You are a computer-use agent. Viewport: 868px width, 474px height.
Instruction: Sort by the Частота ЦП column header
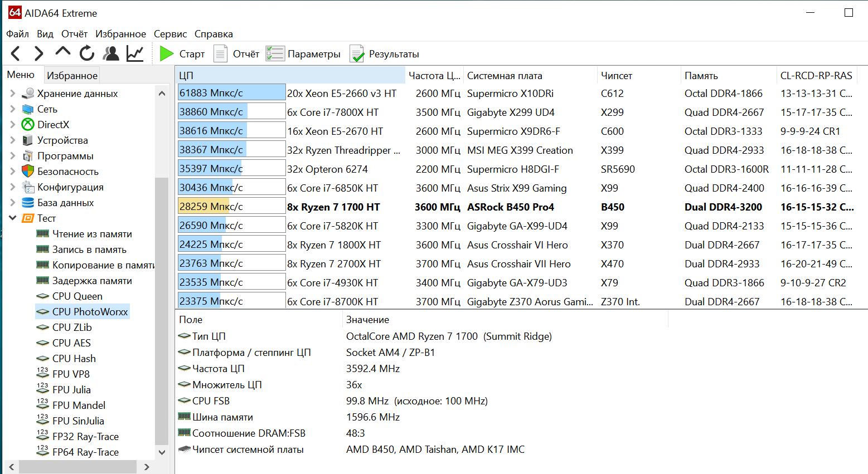[x=434, y=75]
